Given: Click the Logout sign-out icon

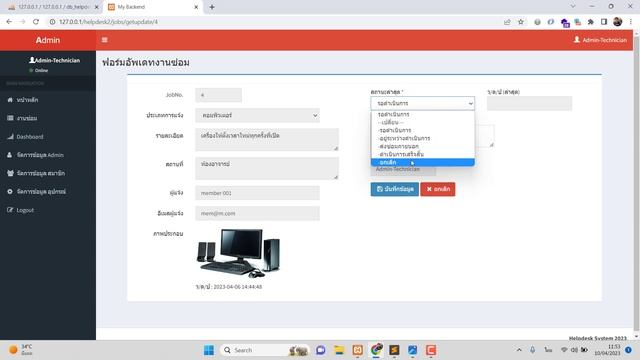Looking at the screenshot, I should [x=10, y=210].
